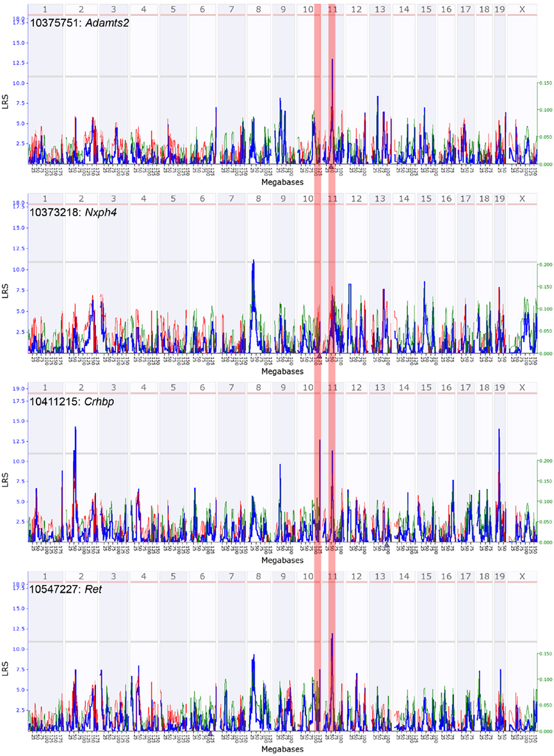The width and height of the screenshot is (554, 756).
Task: Click the Crhbp gene position triangle marker
Action: [x=387, y=545]
